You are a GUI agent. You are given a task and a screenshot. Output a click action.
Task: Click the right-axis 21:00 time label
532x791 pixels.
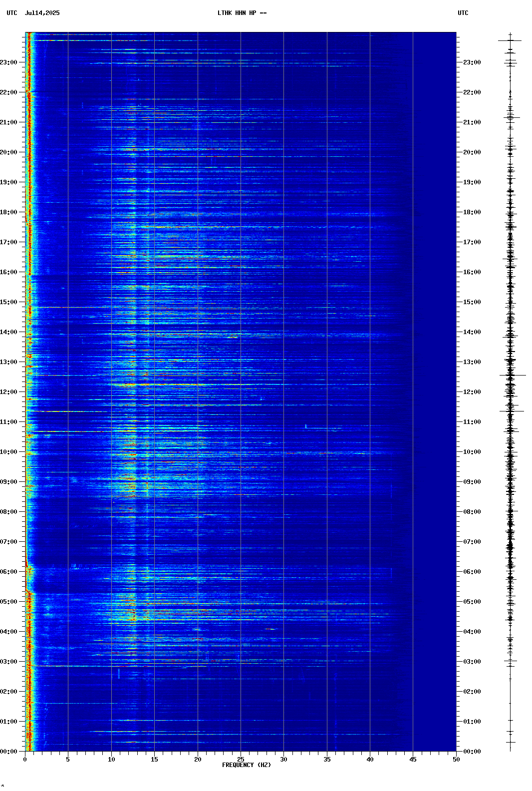coord(472,122)
